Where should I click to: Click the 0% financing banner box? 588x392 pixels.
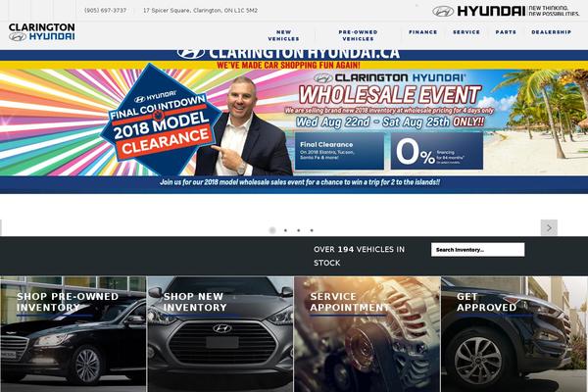[x=437, y=151]
